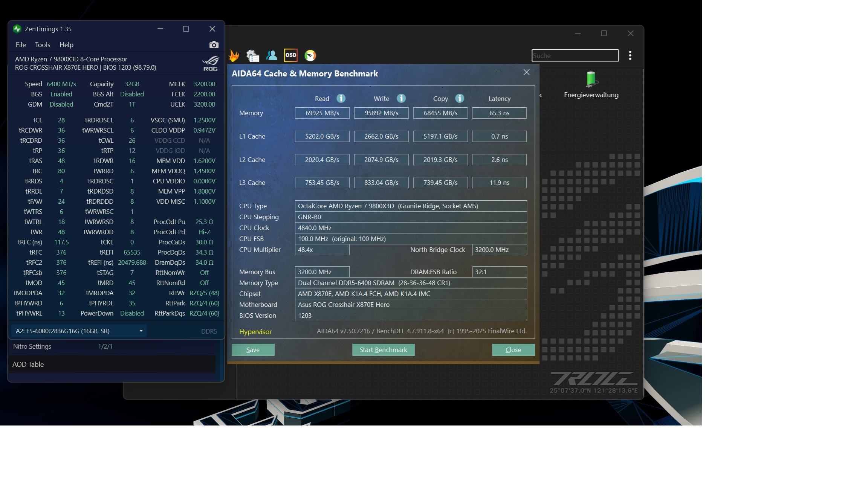The width and height of the screenshot is (868, 488).
Task: Open the File menu in ZenTimings
Action: tap(21, 45)
